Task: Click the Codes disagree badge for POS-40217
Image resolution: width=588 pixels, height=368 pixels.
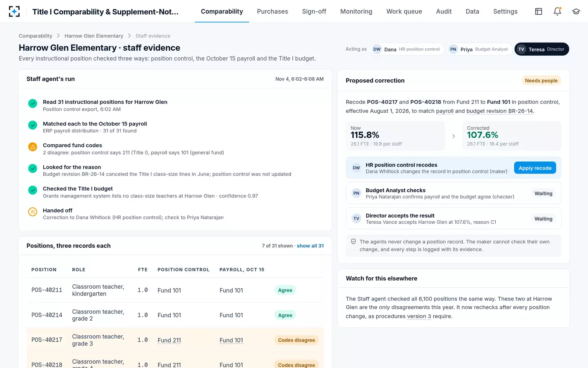Action: [296, 340]
